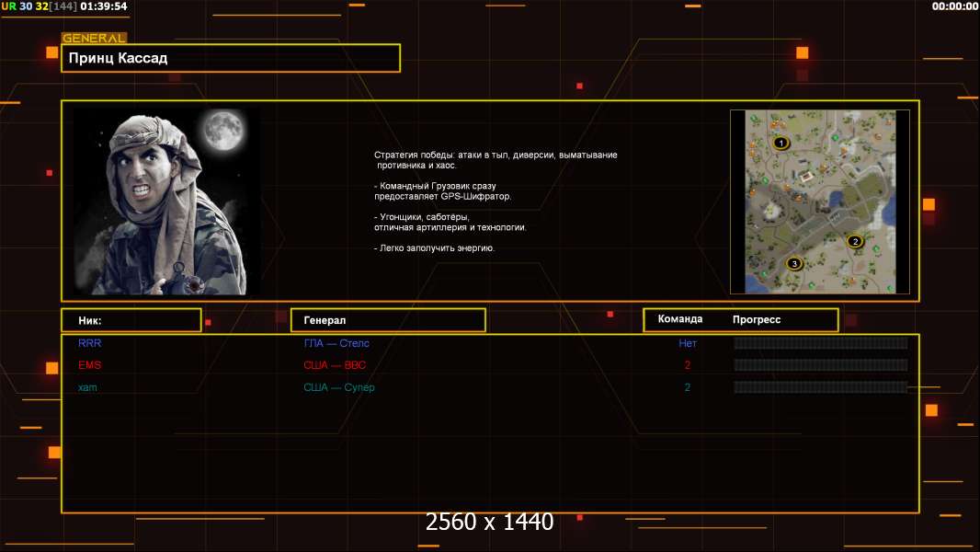
Task: Click the map preview thumbnail
Action: tap(819, 201)
